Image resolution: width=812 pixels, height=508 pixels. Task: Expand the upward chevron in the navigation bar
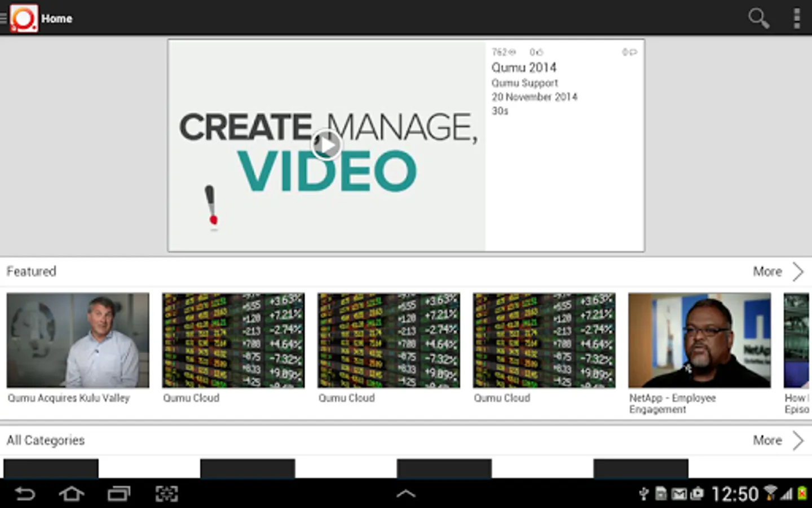tap(406, 494)
